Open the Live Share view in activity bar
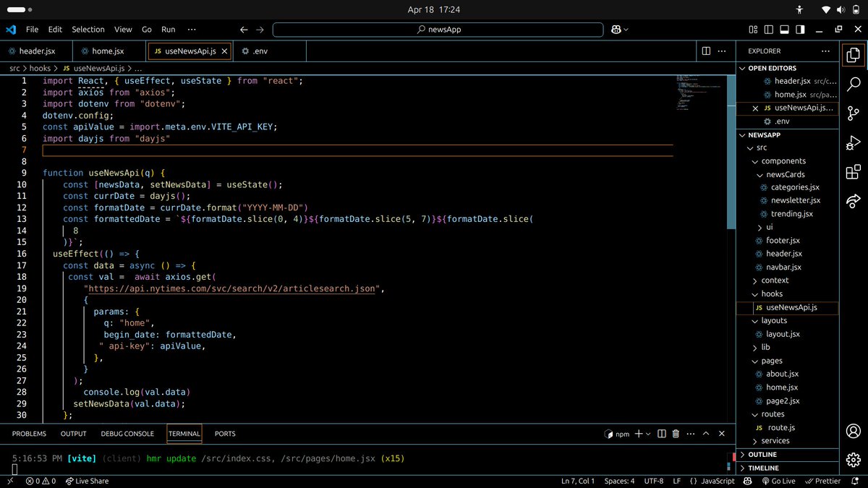 pyautogui.click(x=854, y=201)
